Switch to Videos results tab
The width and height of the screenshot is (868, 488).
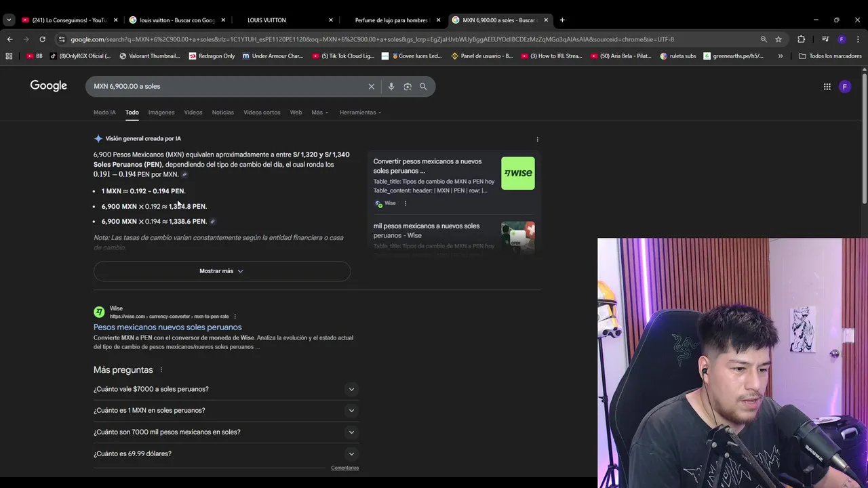click(x=193, y=113)
